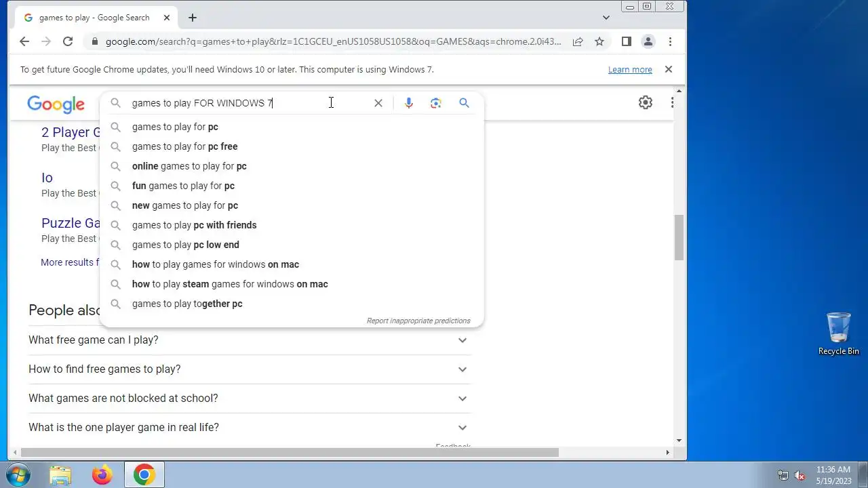Click the muted volume tray icon
This screenshot has height=488, width=868.
[800, 475]
